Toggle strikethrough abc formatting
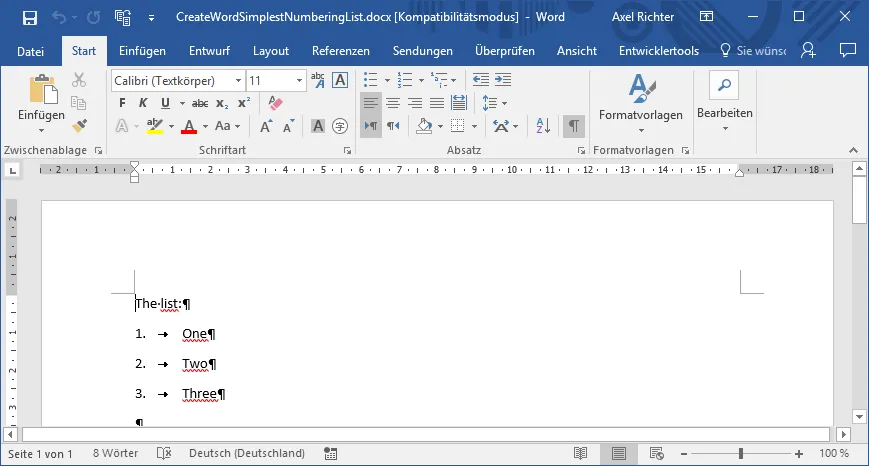 coord(200,104)
